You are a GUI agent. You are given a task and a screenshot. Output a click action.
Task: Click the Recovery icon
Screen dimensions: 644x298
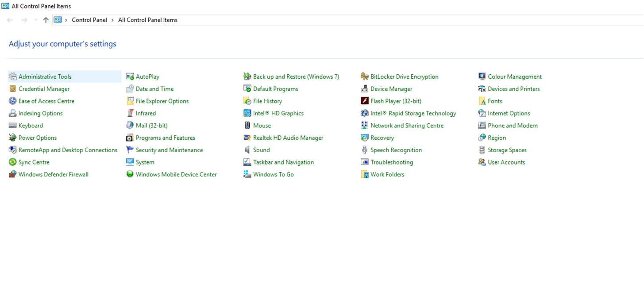click(x=365, y=138)
